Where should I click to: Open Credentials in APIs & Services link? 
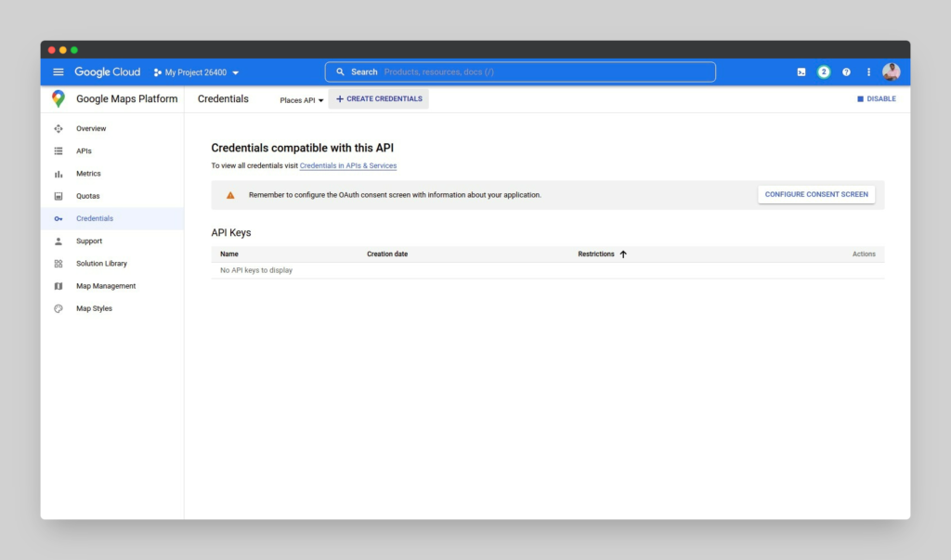(x=348, y=165)
